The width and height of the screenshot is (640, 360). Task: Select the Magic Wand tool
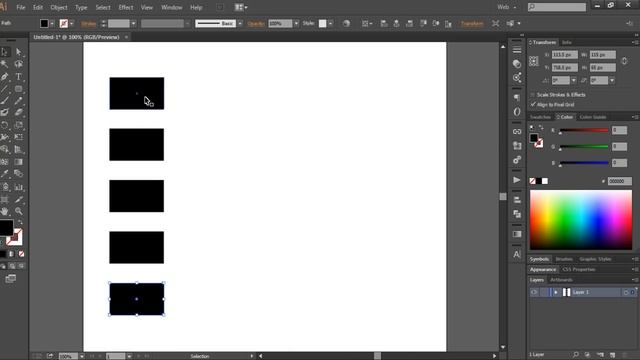(4, 64)
